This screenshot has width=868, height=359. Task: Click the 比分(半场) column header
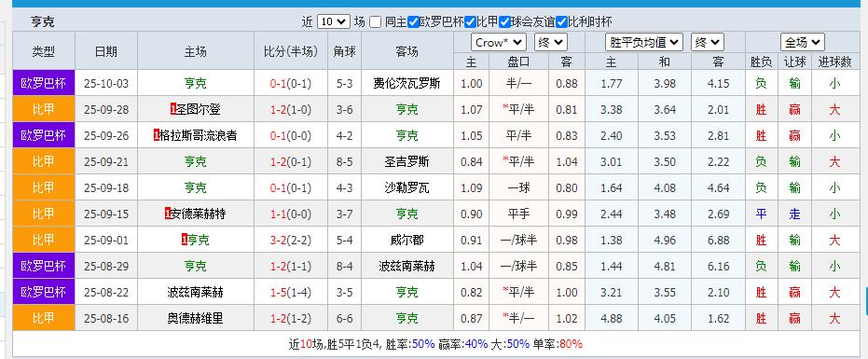click(291, 51)
